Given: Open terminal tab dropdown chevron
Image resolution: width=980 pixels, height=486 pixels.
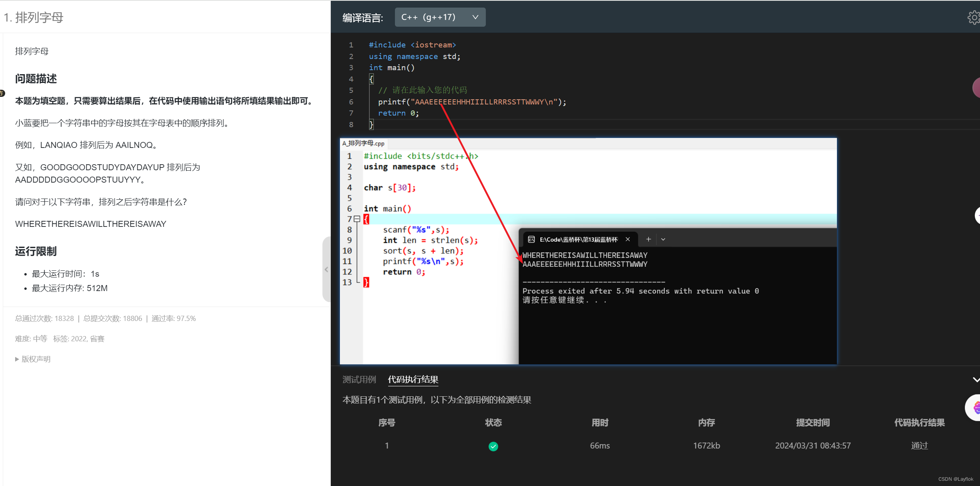Looking at the screenshot, I should 663,239.
